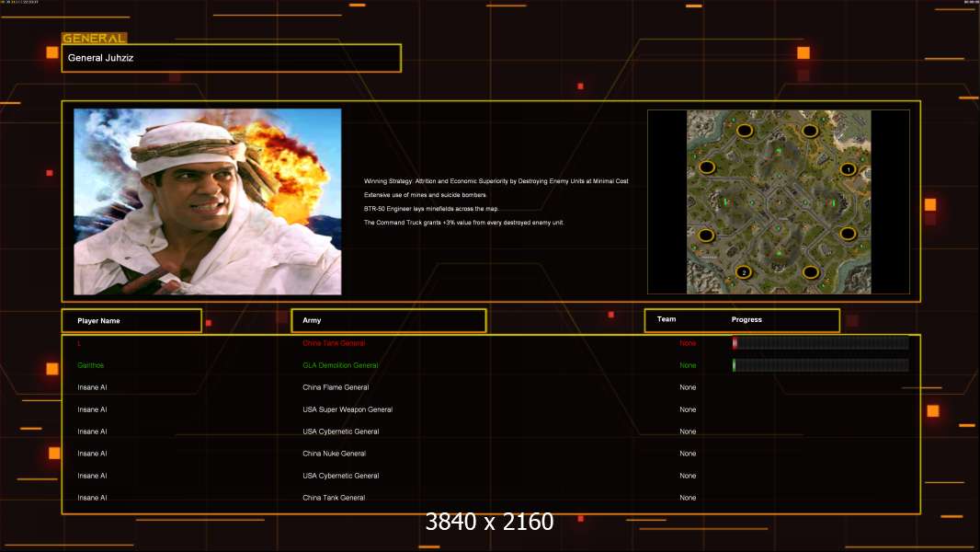Click the Army column header
Screen dimensions: 980x552
coord(388,321)
